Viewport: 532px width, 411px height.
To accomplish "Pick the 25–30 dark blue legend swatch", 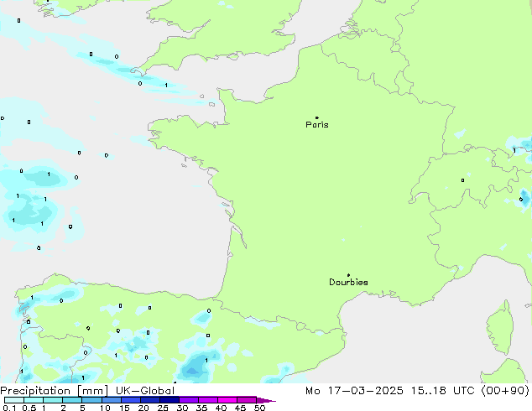I will tap(170, 400).
